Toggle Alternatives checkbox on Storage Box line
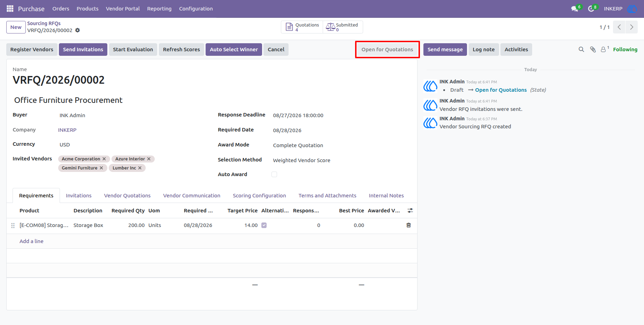 [x=264, y=225]
